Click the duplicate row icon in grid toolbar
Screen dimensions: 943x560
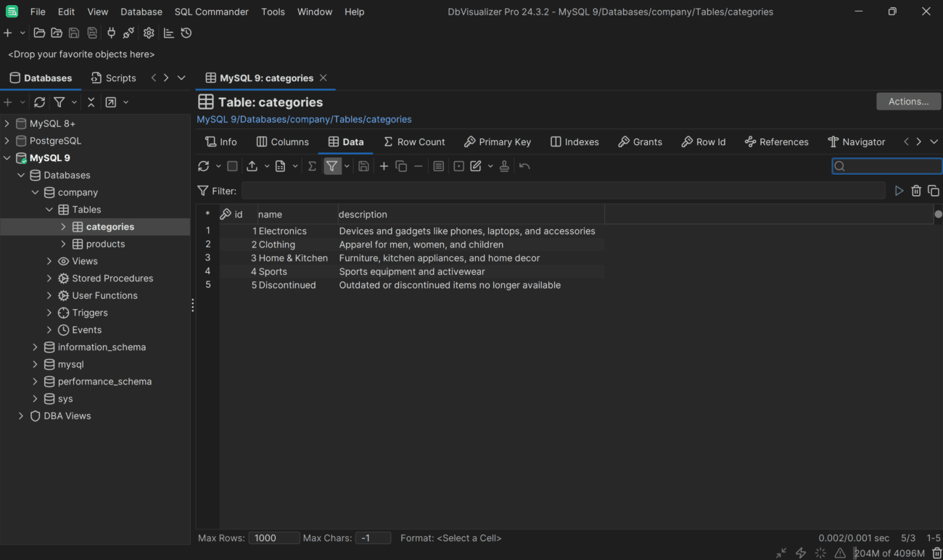pyautogui.click(x=401, y=166)
